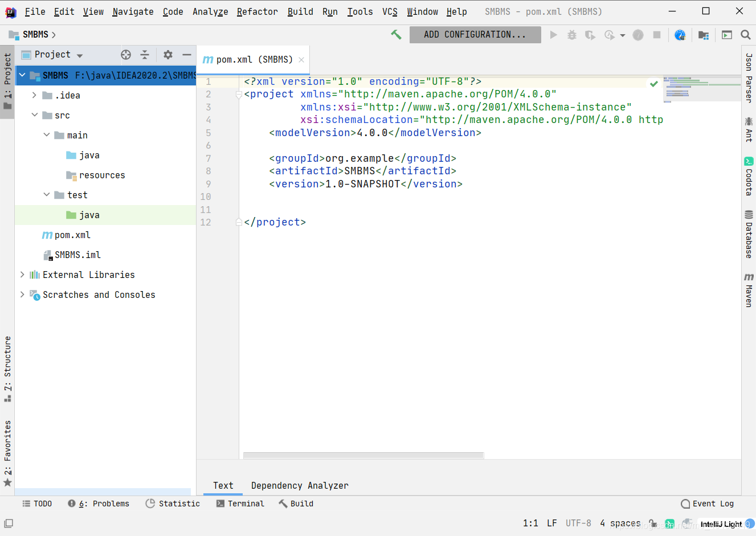
Task: Toggle the Ant side panel
Action: (x=749, y=129)
